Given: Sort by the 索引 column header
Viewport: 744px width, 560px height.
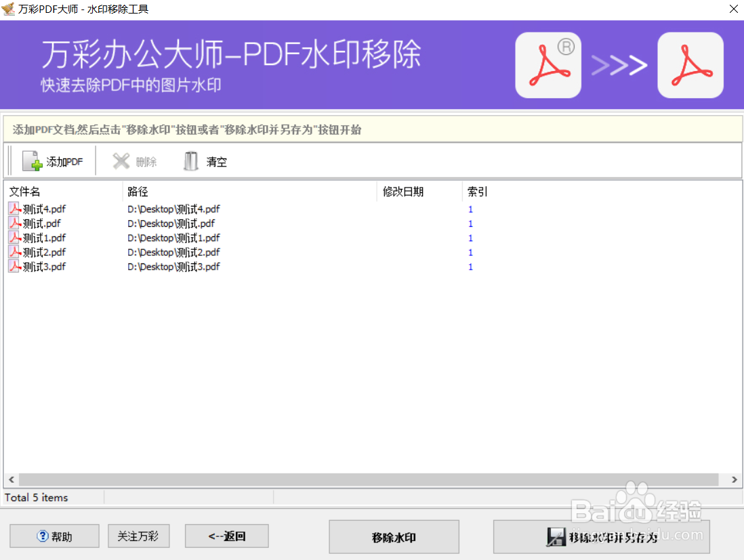Looking at the screenshot, I should click(477, 192).
